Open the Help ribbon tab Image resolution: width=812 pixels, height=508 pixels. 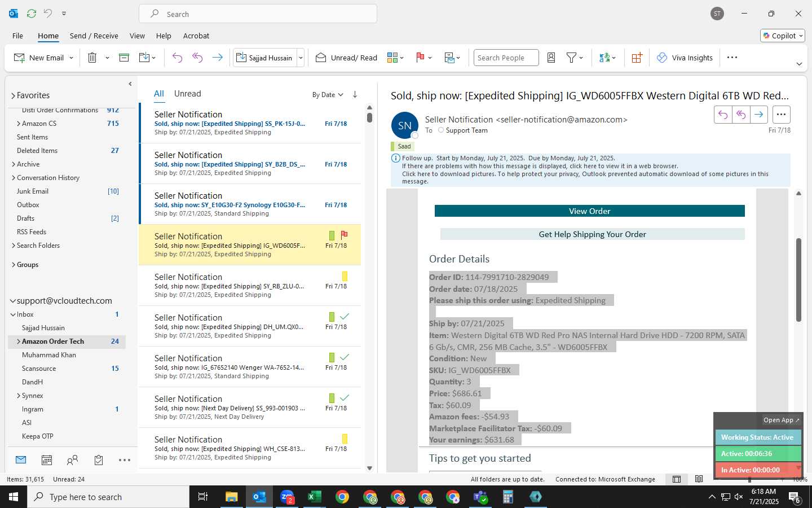pyautogui.click(x=164, y=36)
